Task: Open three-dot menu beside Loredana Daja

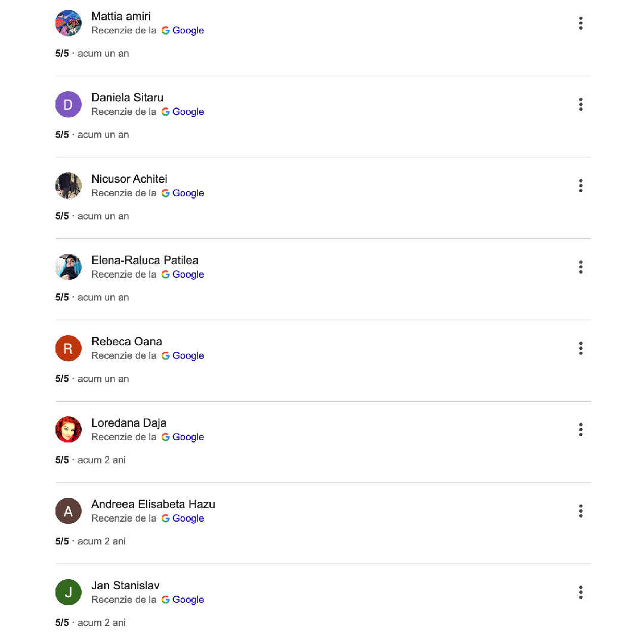Action: coord(580,429)
